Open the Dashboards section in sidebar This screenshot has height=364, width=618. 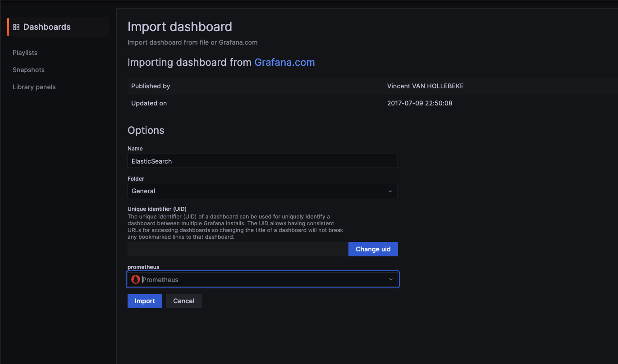click(x=58, y=27)
